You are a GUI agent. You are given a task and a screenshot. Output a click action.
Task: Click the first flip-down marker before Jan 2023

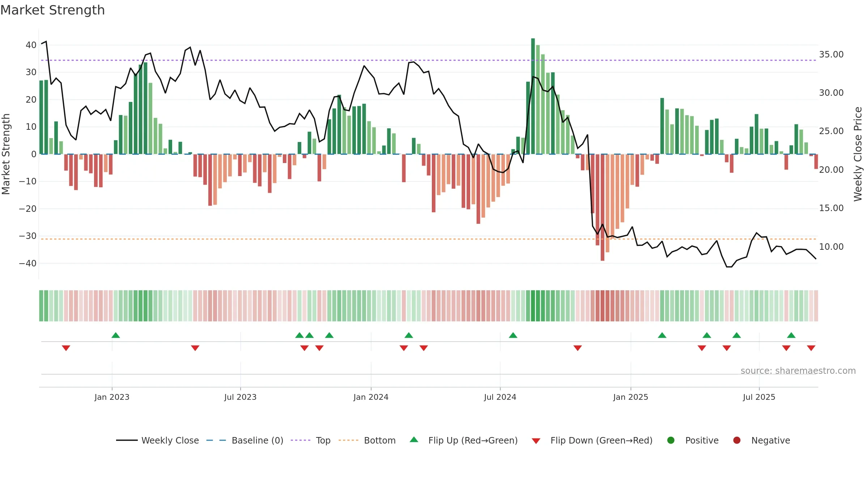(x=66, y=348)
